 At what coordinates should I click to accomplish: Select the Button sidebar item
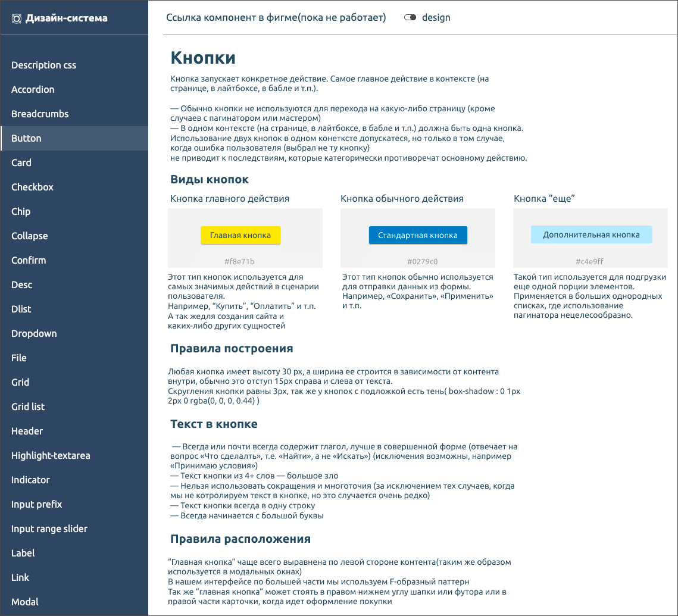click(74, 138)
